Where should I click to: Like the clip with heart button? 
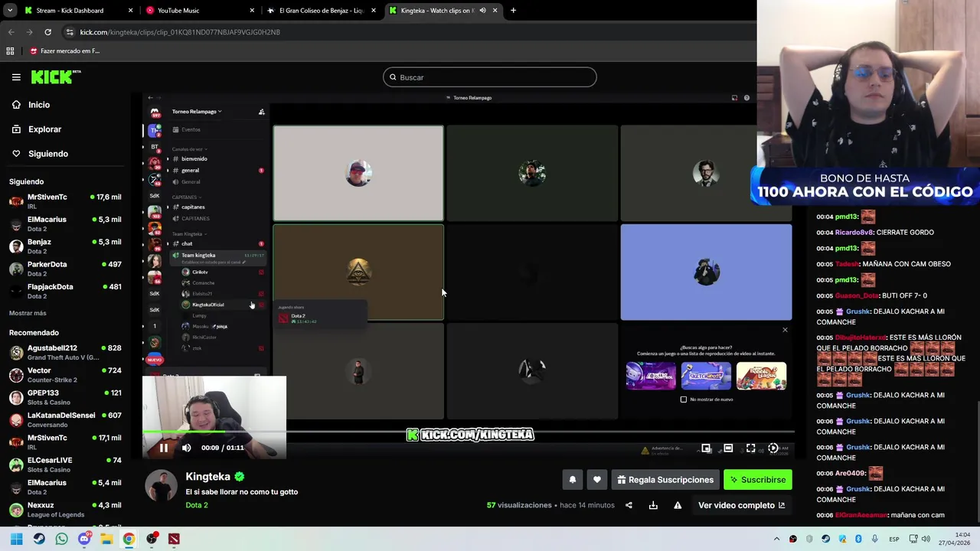[x=596, y=480]
